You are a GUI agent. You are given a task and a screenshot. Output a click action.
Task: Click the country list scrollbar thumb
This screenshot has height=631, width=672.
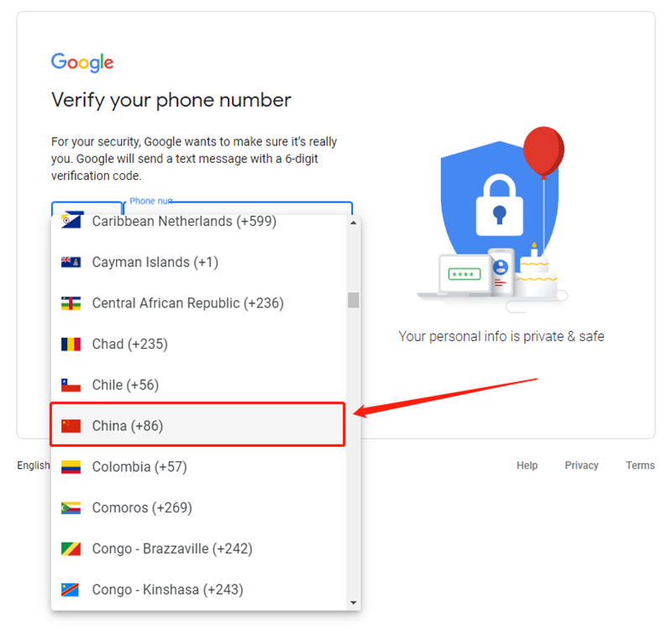(x=354, y=300)
